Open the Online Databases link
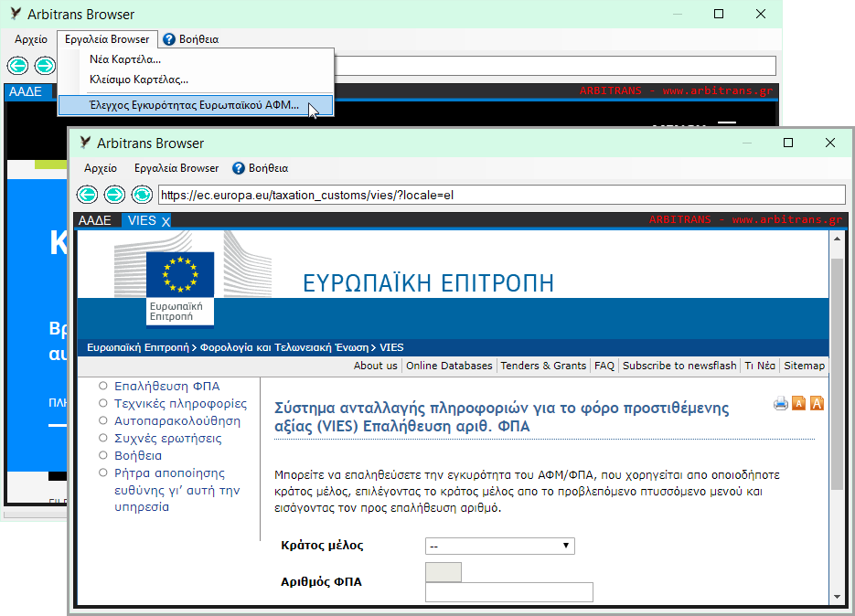 (449, 366)
